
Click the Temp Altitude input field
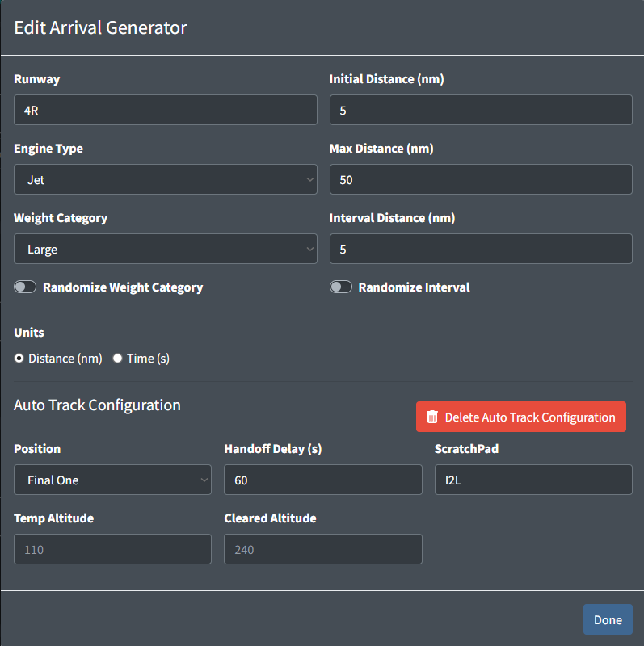tap(112, 549)
